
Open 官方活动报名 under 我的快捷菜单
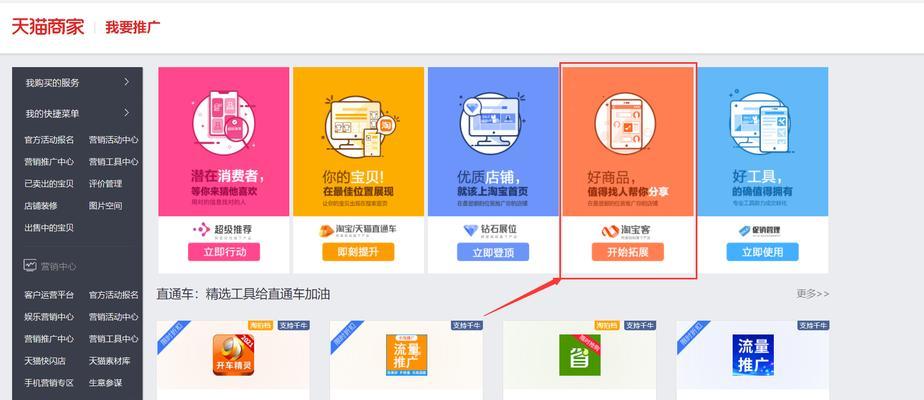[49, 140]
